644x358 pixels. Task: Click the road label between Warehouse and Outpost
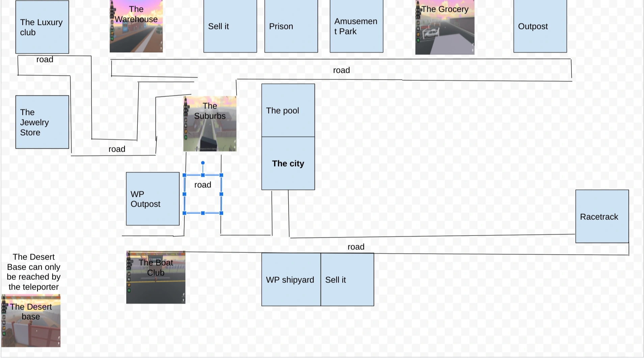(341, 70)
